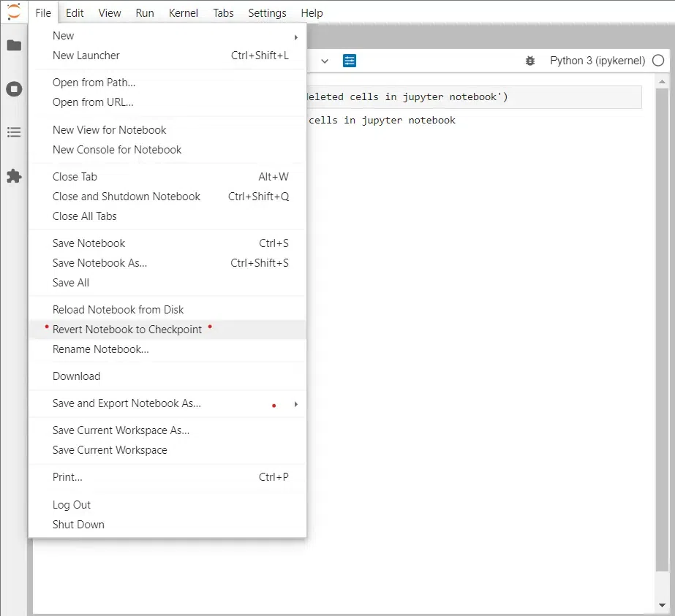
Task: Open the Settings menu
Action: (x=267, y=13)
